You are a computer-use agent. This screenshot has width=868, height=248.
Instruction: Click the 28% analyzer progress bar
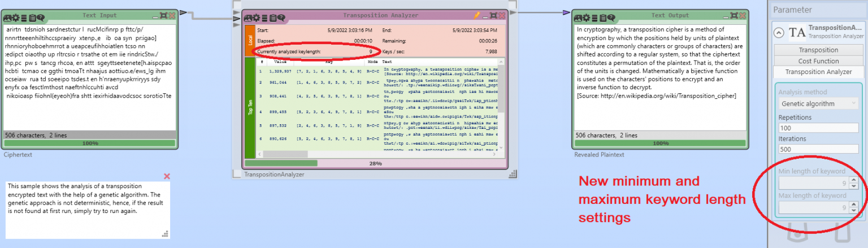point(376,163)
